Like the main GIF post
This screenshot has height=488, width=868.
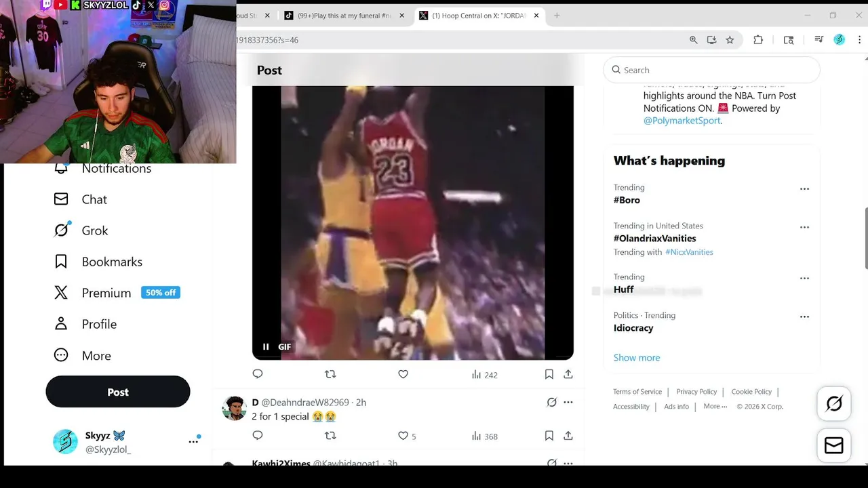click(403, 374)
